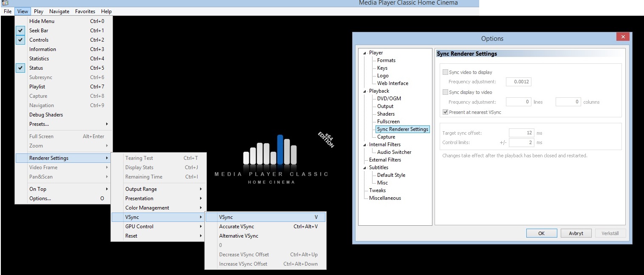Click the Avbryt cancel button

click(576, 233)
